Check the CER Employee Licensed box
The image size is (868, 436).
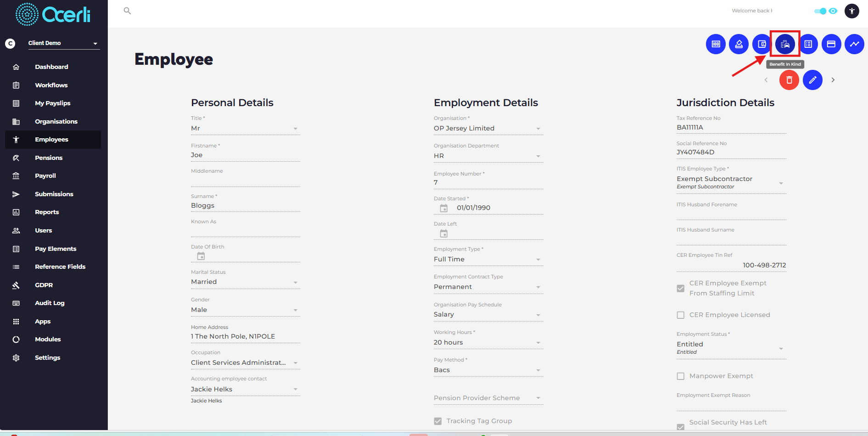click(x=681, y=315)
